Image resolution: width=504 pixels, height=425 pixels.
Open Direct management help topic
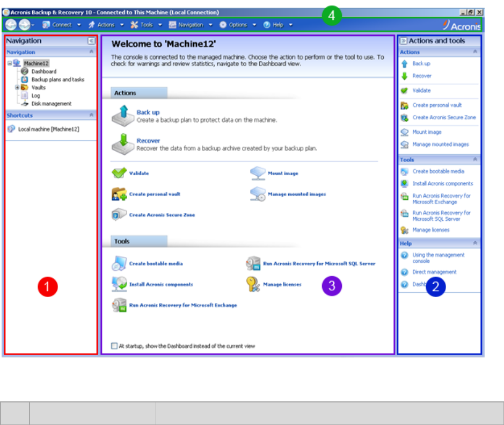pyautogui.click(x=434, y=272)
